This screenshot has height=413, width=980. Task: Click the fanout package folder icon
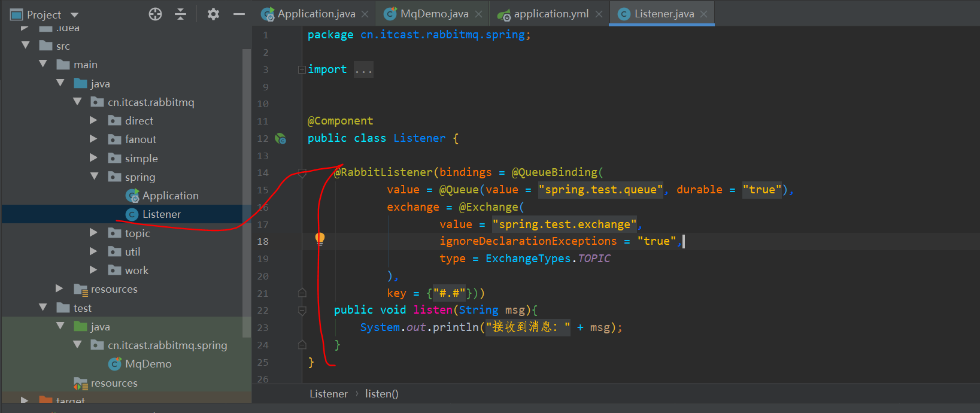[x=114, y=139]
